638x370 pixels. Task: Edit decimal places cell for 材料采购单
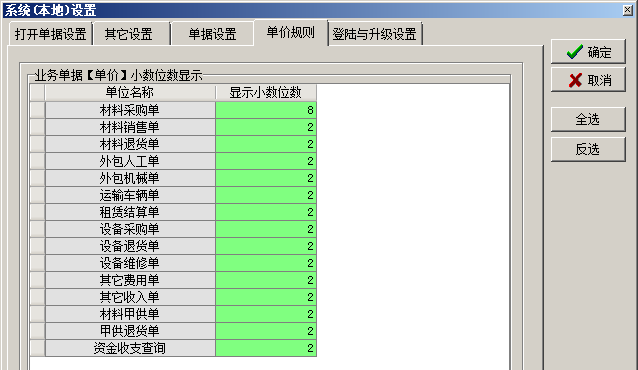tap(266, 110)
